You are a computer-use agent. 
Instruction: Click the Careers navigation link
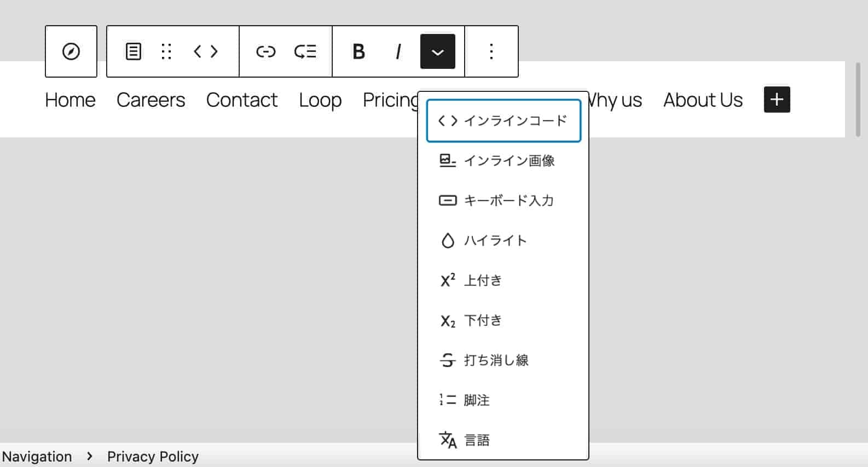[151, 100]
